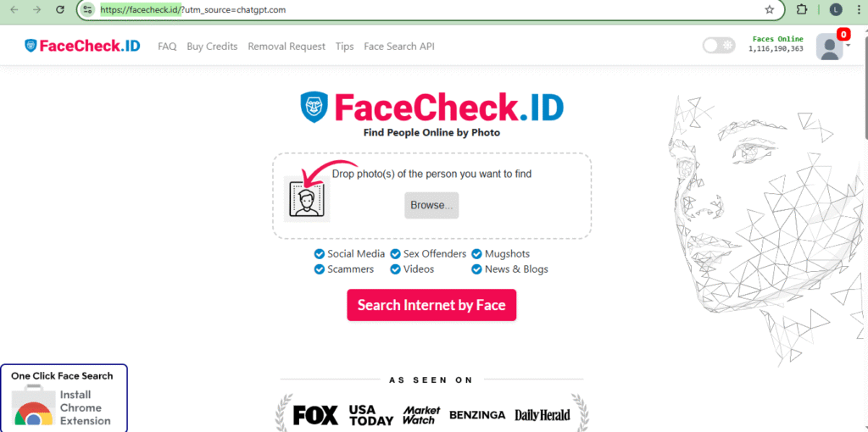The height and width of the screenshot is (432, 868).
Task: Uncheck the Social Media checkbox
Action: coord(319,254)
